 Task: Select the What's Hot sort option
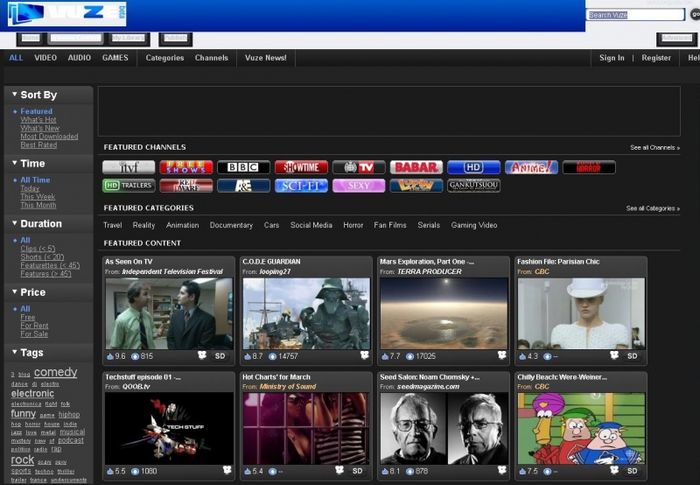click(39, 120)
